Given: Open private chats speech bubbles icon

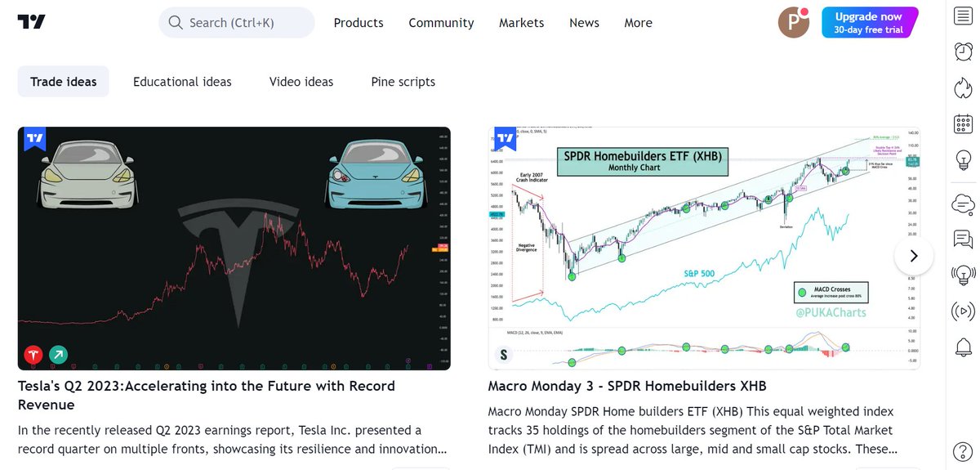Looking at the screenshot, I should point(963,239).
